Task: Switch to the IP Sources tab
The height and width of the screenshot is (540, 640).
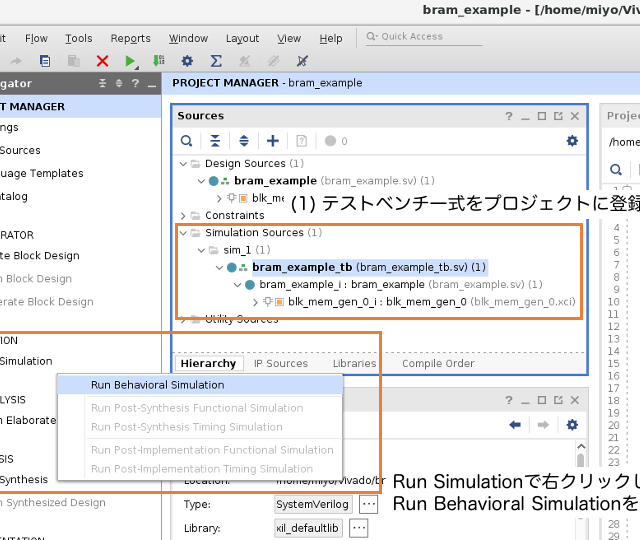Action: point(280,363)
